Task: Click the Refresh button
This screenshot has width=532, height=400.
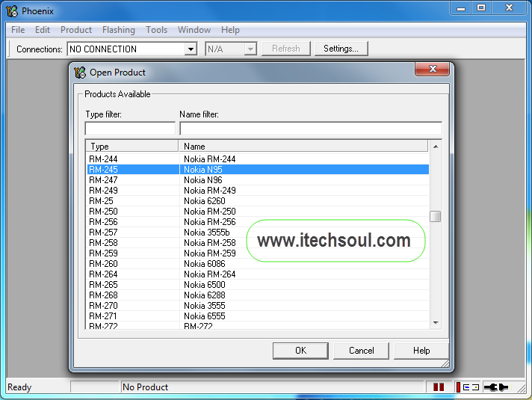Action: click(x=286, y=49)
